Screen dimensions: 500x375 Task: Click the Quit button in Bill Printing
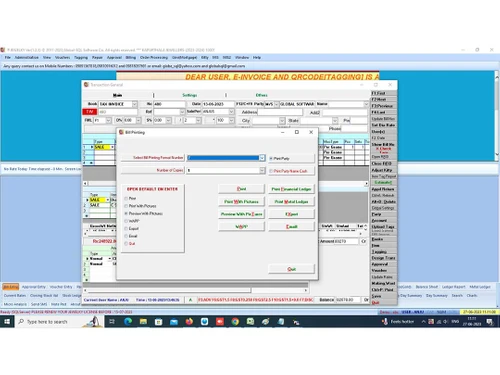pyautogui.click(x=291, y=269)
